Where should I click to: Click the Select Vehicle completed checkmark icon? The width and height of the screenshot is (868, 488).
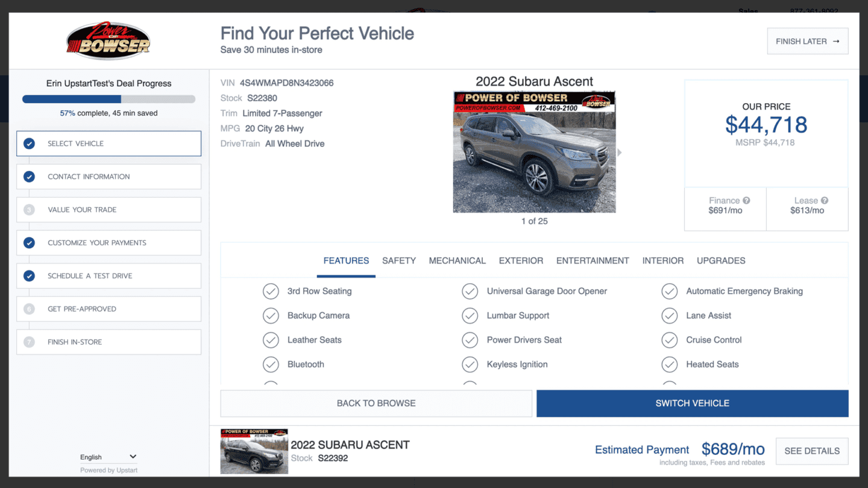tap(30, 143)
